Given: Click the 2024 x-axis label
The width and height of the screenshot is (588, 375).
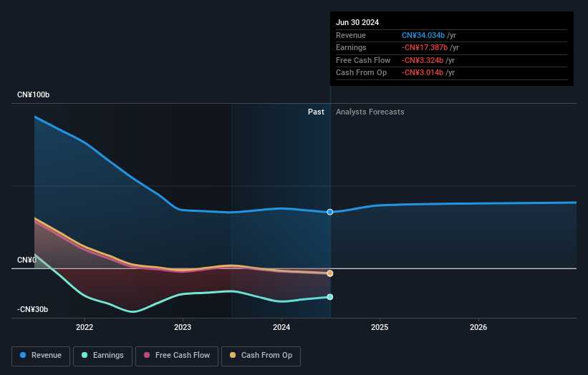Looking at the screenshot, I should [281, 327].
